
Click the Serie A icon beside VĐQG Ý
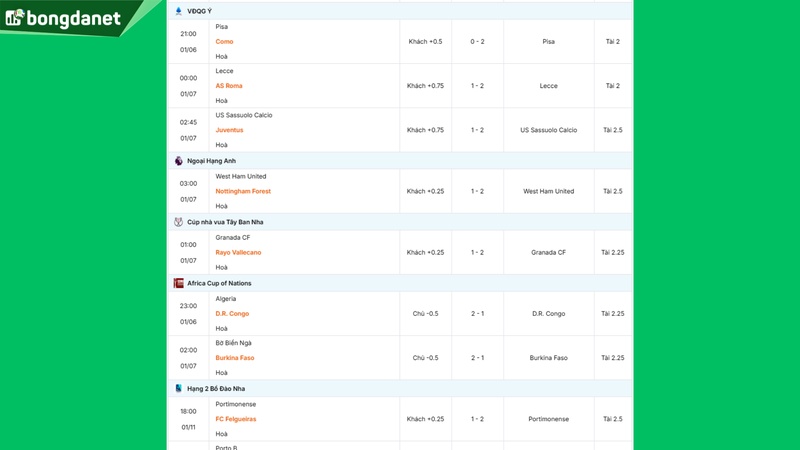pyautogui.click(x=178, y=11)
